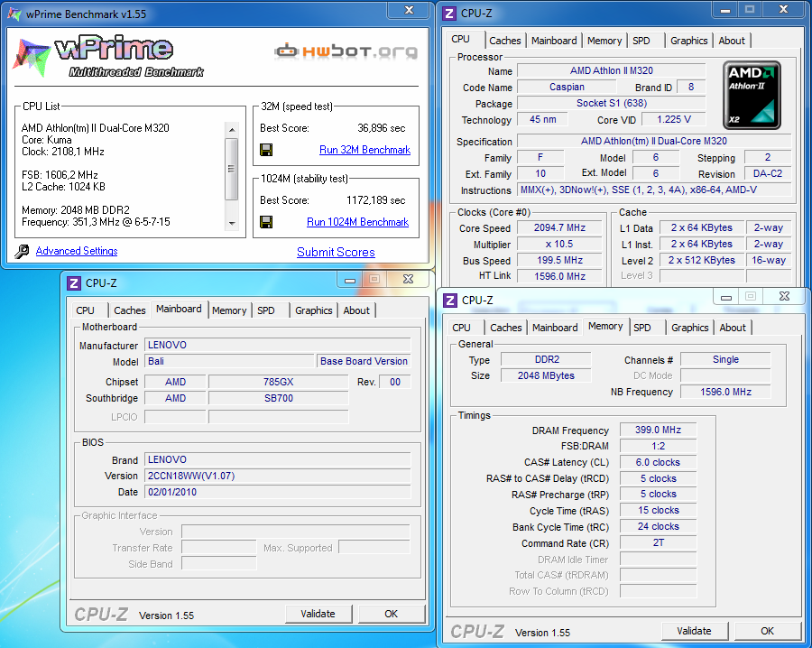Viewport: 812px width, 648px height.
Task: Click the Command Rate 2T value
Action: coord(659,542)
